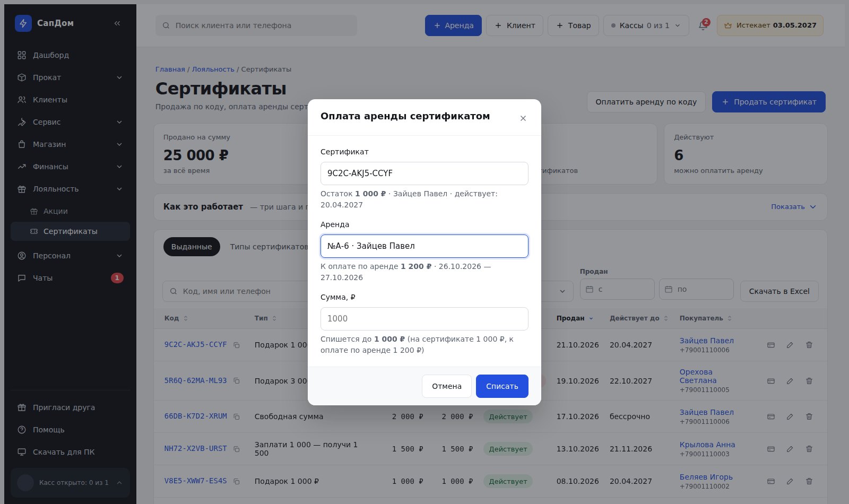The image size is (849, 504).
Task: Click the Аренда button in header
Action: [x=453, y=25]
